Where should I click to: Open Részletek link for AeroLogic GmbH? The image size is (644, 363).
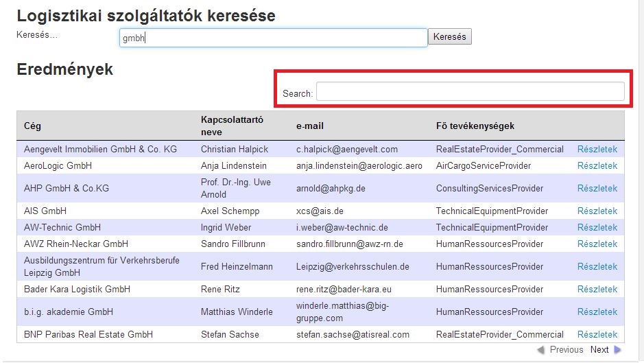597,165
